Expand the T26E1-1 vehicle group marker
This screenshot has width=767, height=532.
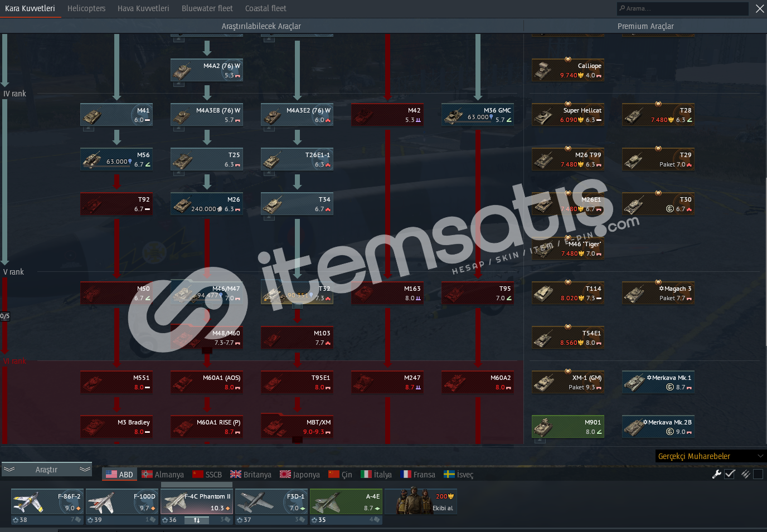tap(269, 173)
